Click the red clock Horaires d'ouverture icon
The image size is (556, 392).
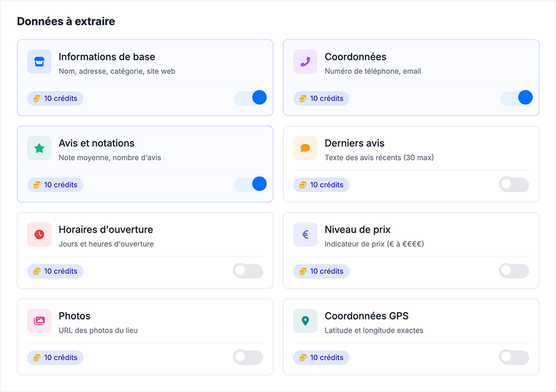click(x=39, y=235)
